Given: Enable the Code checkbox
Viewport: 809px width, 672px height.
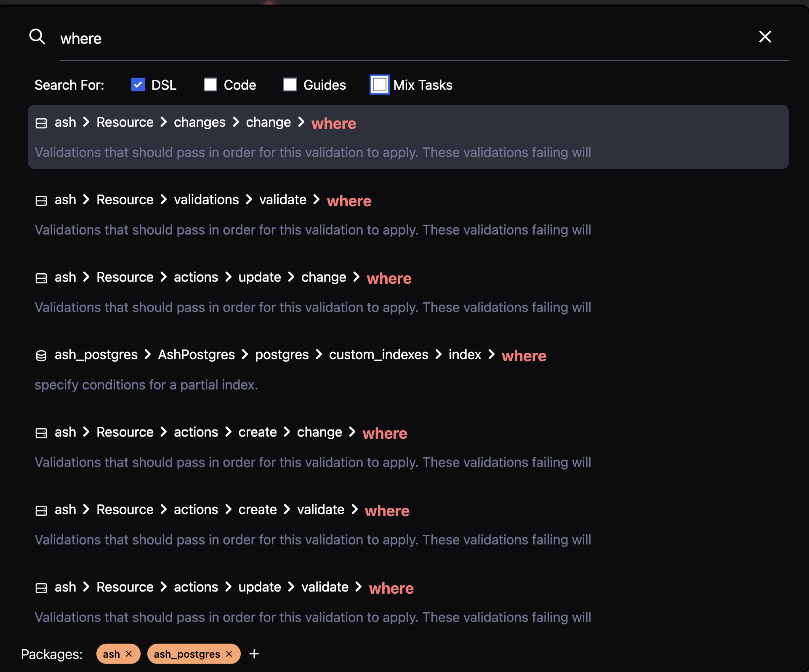Looking at the screenshot, I should 210,85.
